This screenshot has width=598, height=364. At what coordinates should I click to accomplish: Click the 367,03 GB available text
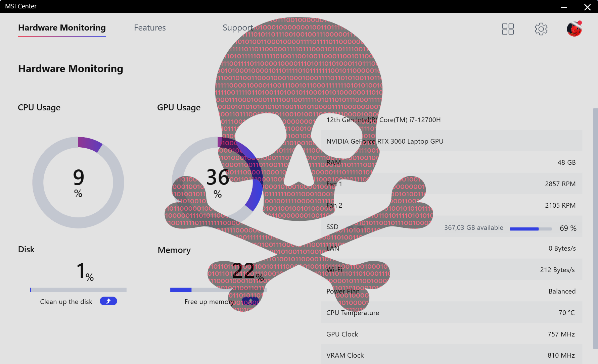(474, 228)
